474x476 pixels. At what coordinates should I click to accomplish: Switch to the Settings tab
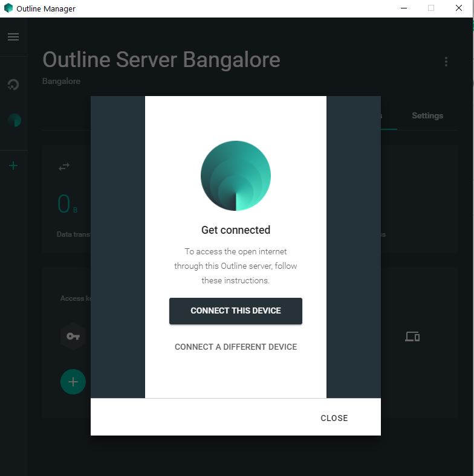pyautogui.click(x=427, y=115)
